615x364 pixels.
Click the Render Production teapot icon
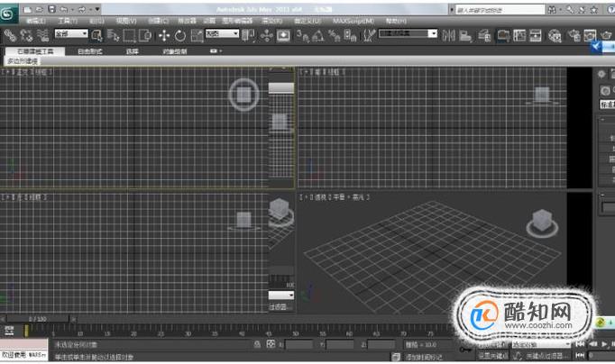click(x=606, y=36)
